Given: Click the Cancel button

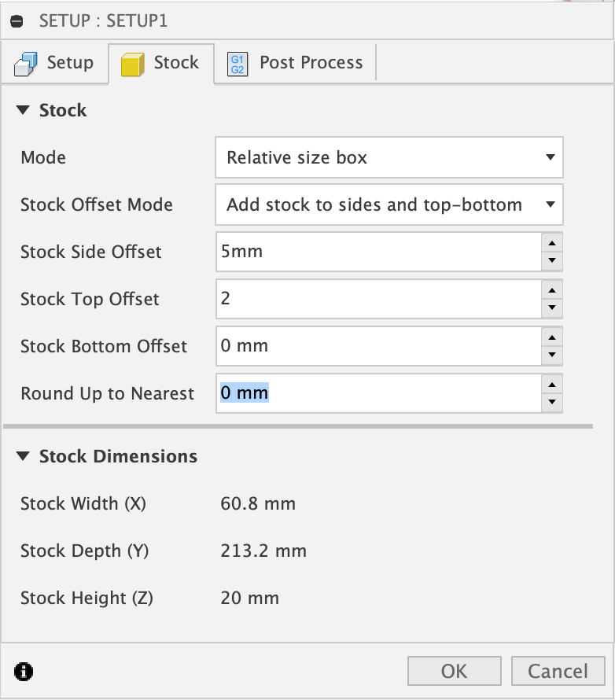Looking at the screenshot, I should pyautogui.click(x=558, y=671).
